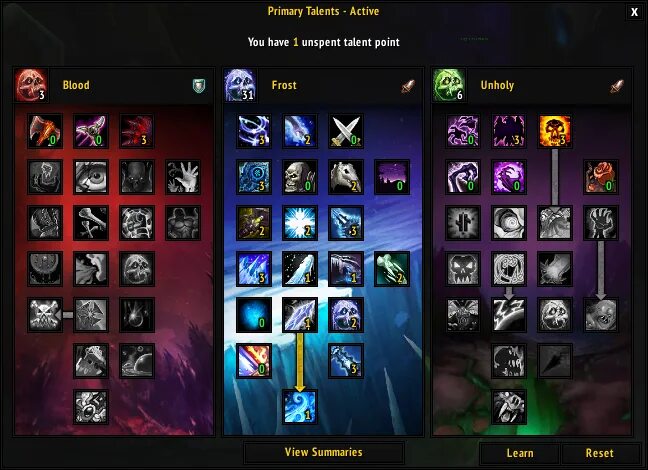Click the Reset button
Viewport: 648px width, 470px height.
(x=599, y=453)
